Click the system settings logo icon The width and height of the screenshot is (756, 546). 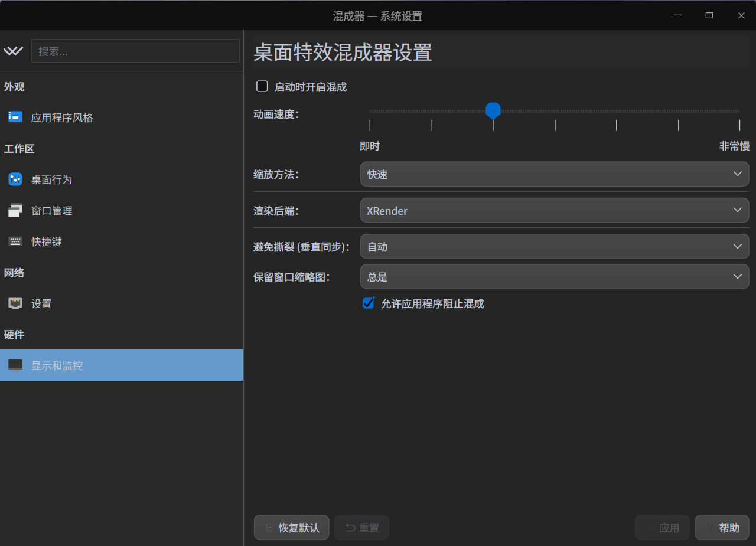[13, 51]
